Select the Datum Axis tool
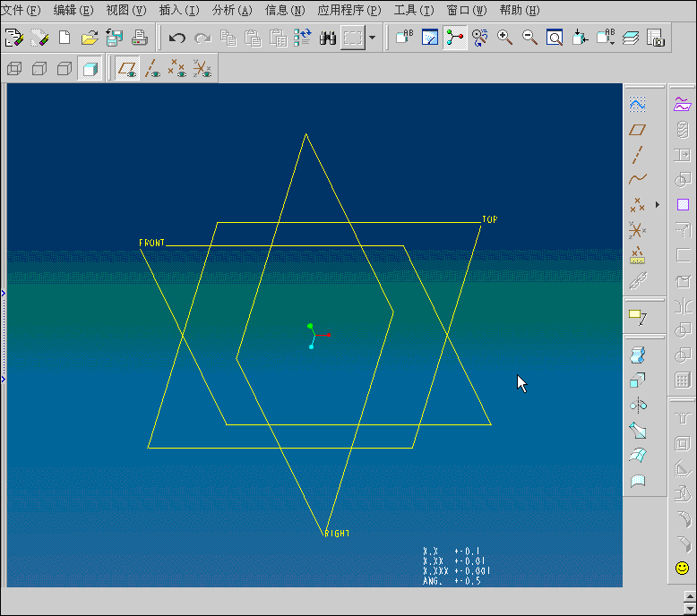The height and width of the screenshot is (616, 697). tap(638, 155)
